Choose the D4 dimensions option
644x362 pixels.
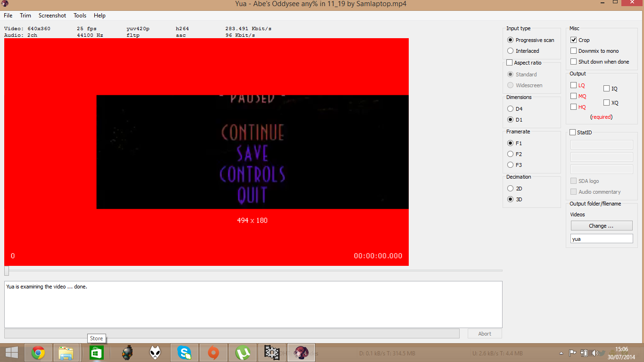(510, 109)
